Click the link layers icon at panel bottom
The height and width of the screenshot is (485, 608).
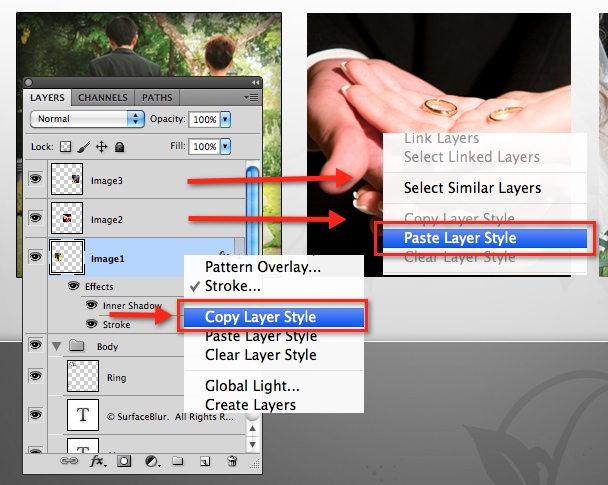(69, 461)
